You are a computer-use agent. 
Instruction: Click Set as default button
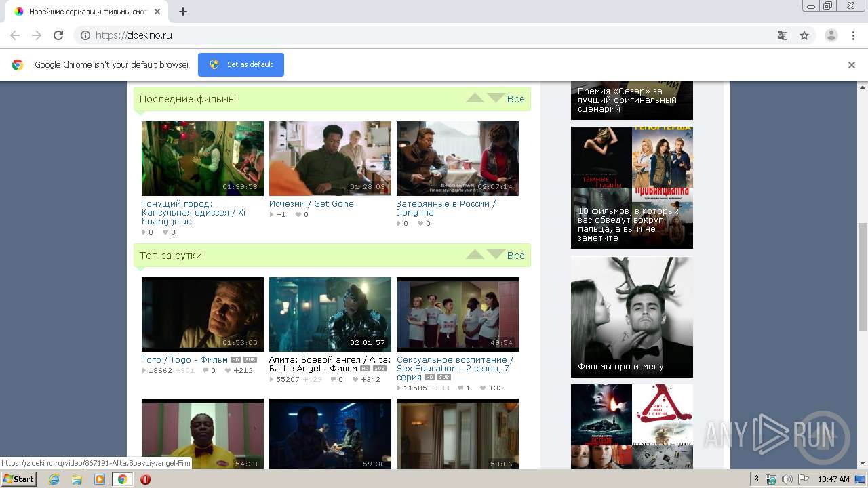pos(241,64)
